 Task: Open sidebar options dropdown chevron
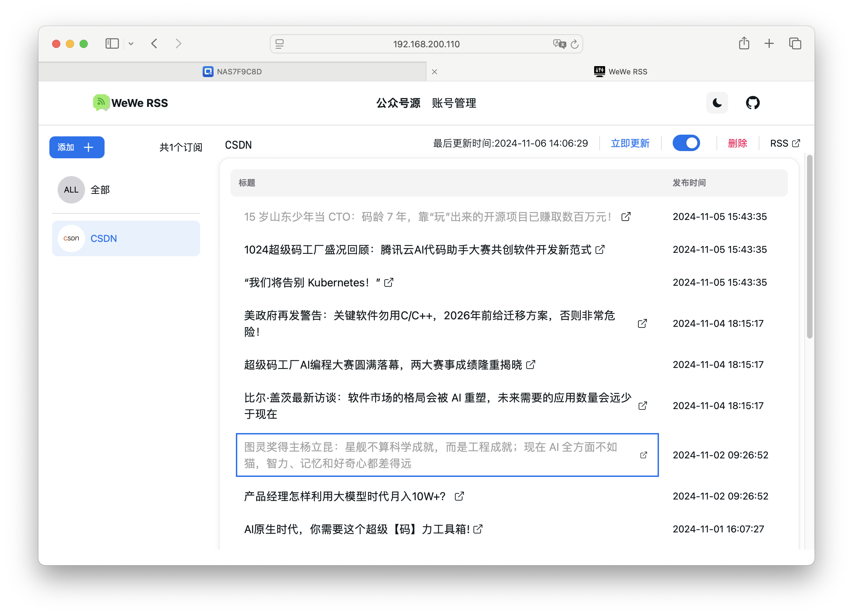131,44
